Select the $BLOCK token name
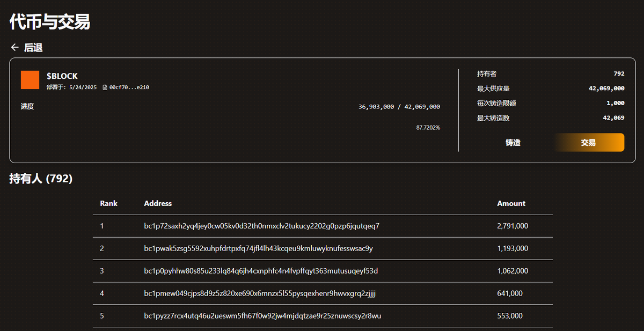This screenshot has height=331, width=644. (x=62, y=76)
